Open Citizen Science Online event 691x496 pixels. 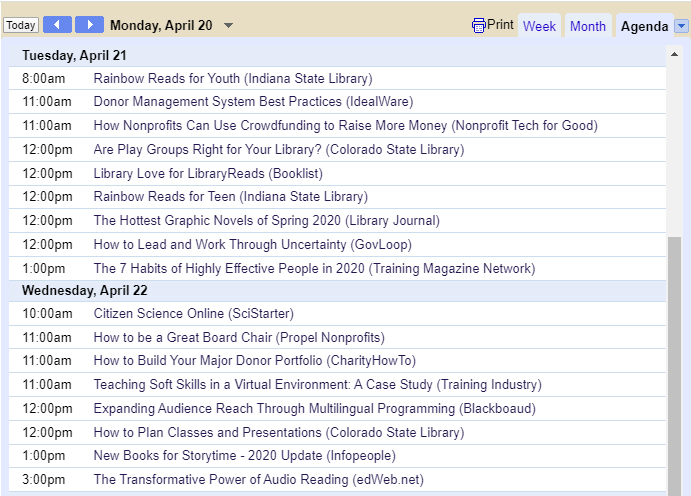pos(193,314)
